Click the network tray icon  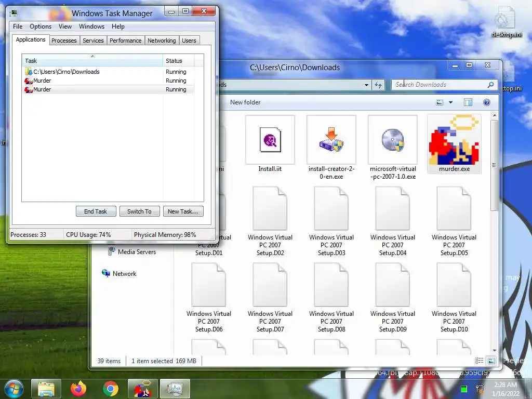click(480, 389)
